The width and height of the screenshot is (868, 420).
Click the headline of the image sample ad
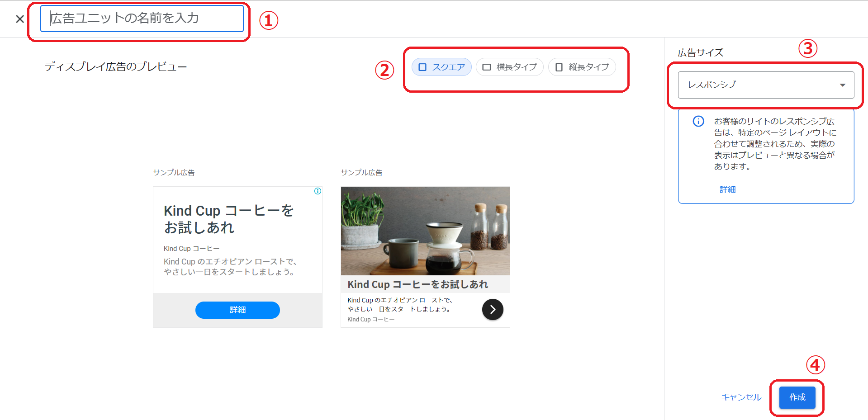[x=417, y=284]
